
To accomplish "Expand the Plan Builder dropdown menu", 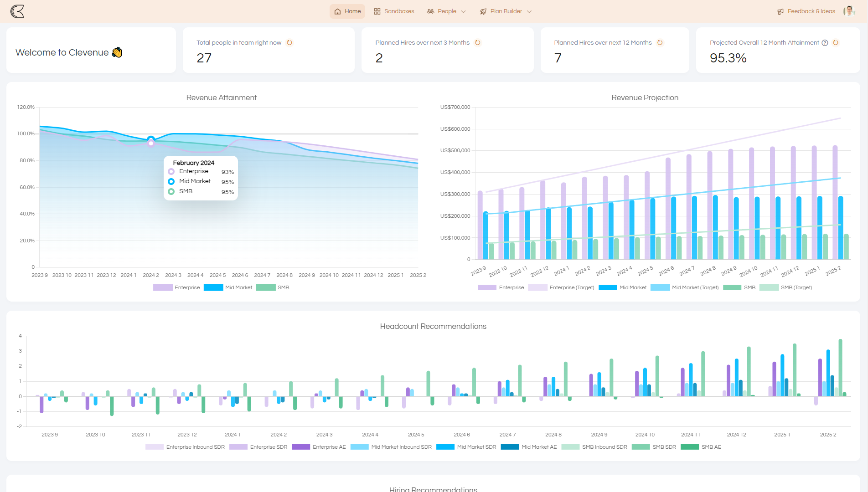I will tap(506, 11).
